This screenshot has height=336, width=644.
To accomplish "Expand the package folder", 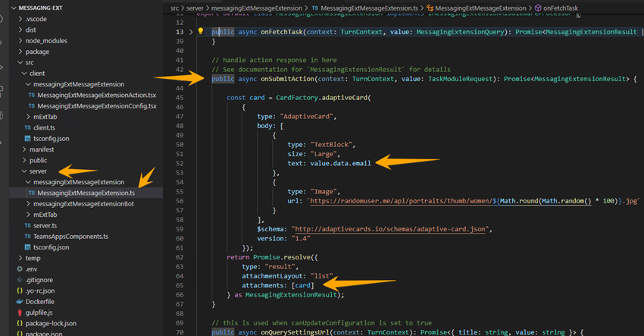I will click(x=20, y=52).
